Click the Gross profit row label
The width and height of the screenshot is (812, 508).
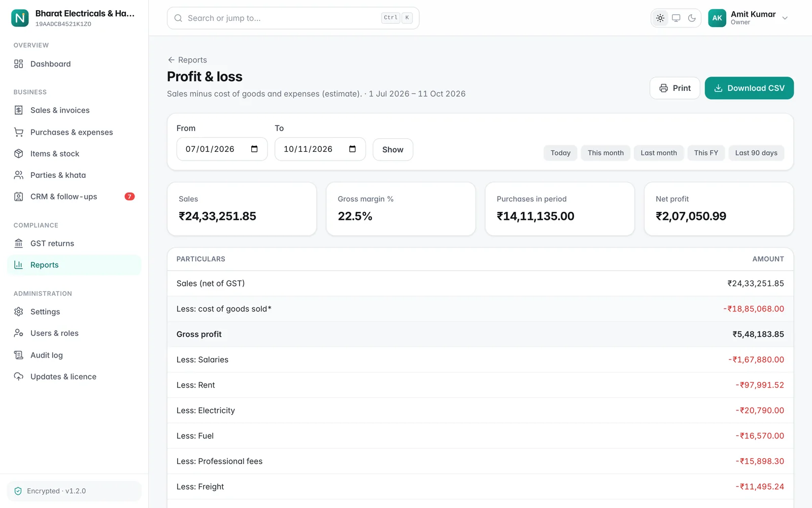(x=199, y=334)
